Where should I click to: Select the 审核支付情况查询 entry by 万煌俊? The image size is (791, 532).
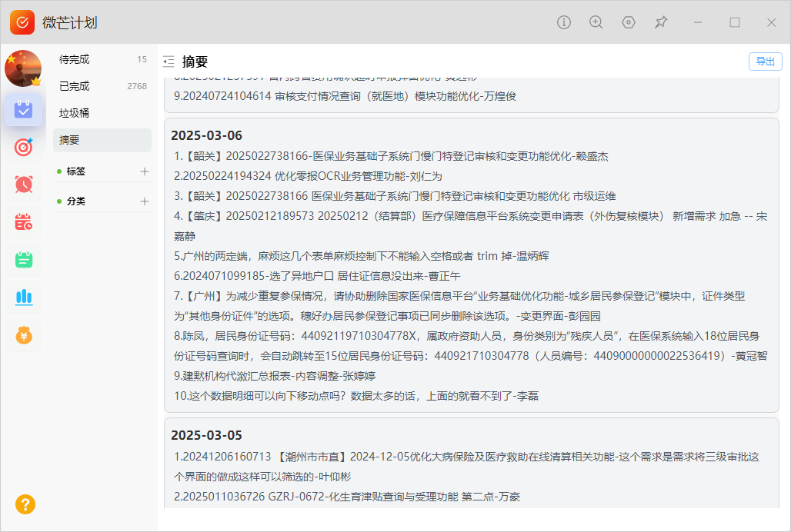coord(345,96)
